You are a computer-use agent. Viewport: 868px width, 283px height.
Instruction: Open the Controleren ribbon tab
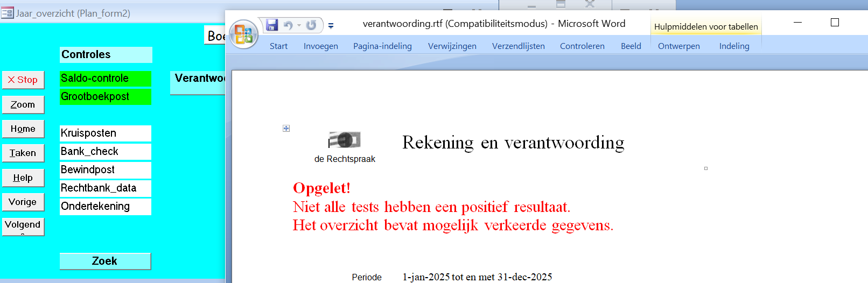582,46
